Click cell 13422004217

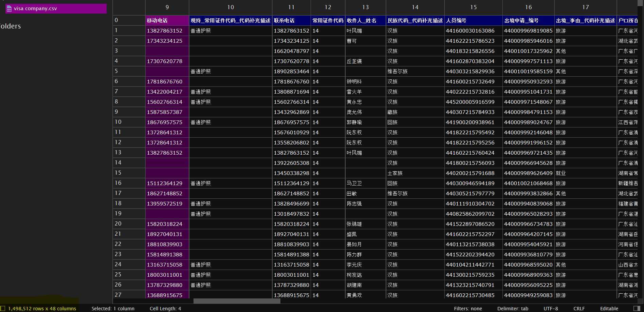point(167,92)
